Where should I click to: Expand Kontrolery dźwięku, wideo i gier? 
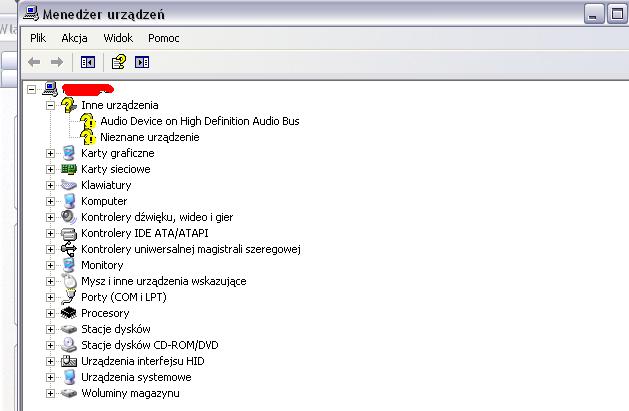50,217
